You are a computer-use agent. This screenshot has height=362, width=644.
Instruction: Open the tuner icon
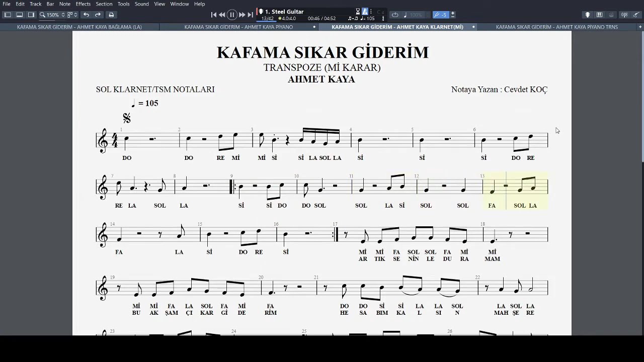624,15
